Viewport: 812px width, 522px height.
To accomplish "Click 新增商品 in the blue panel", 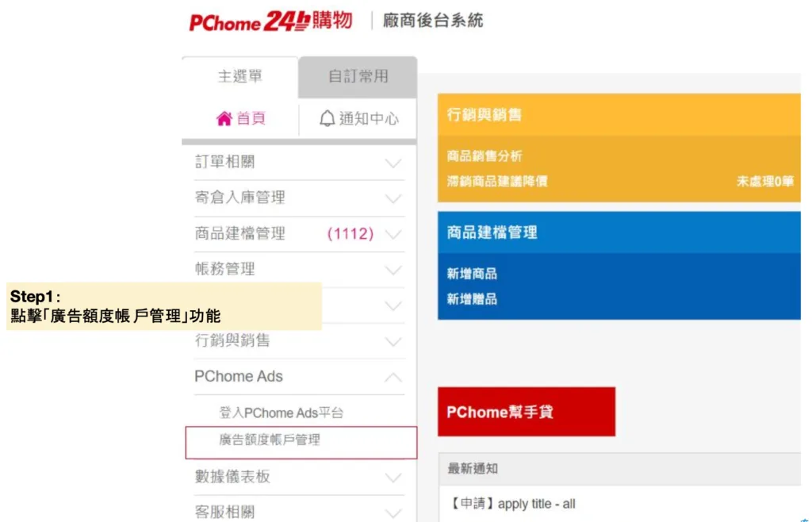I will 472,274.
